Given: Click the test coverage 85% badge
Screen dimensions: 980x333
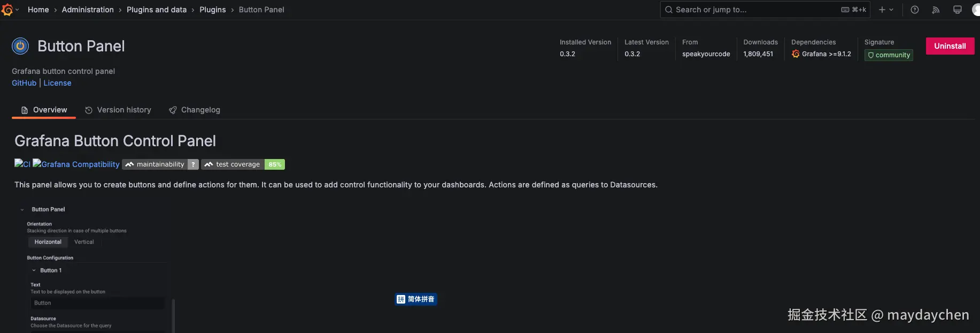Looking at the screenshot, I should click(243, 164).
